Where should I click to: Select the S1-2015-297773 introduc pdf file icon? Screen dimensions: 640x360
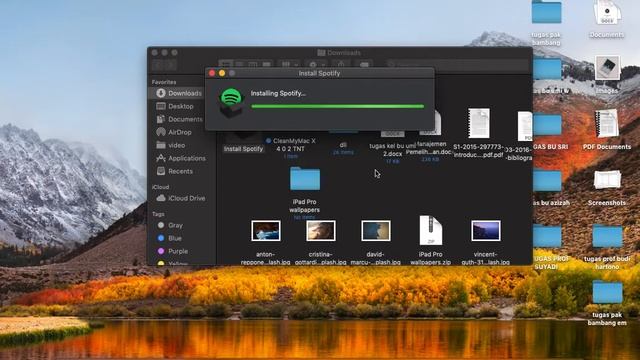click(x=479, y=123)
